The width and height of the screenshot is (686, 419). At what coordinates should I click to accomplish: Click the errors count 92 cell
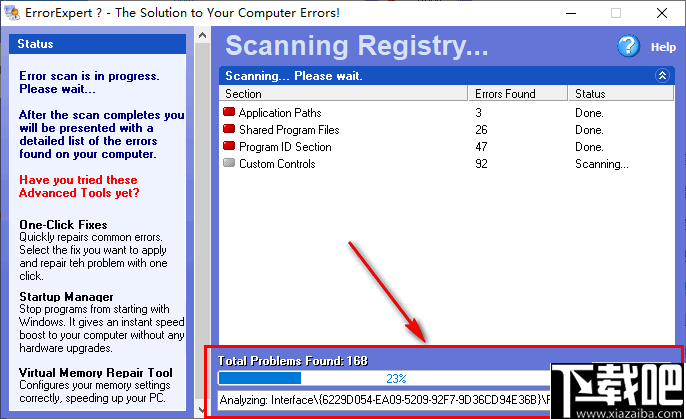[481, 164]
